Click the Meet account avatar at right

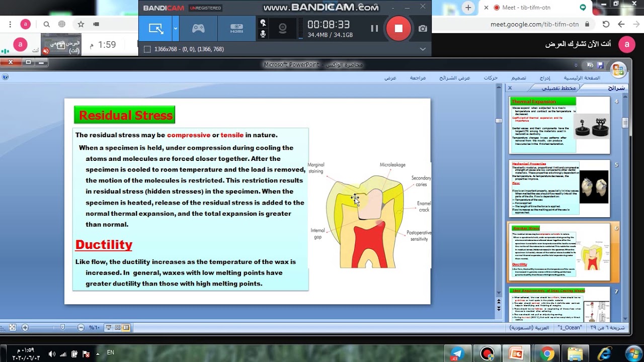point(626,44)
